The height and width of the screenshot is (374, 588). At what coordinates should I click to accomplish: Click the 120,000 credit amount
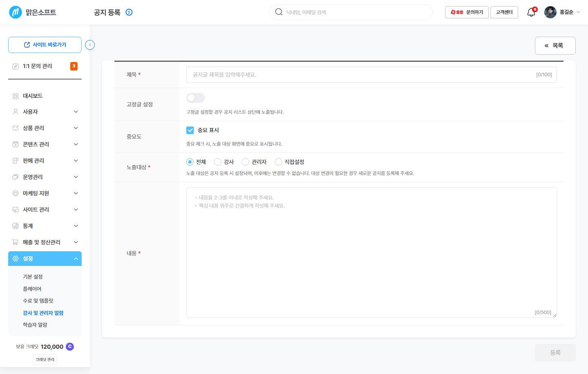click(52, 347)
